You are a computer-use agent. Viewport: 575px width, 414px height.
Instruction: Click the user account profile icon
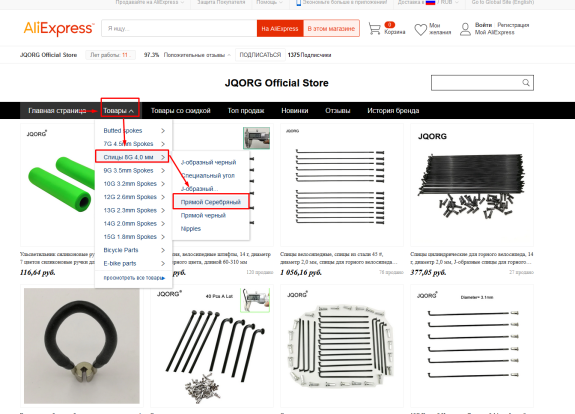465,29
